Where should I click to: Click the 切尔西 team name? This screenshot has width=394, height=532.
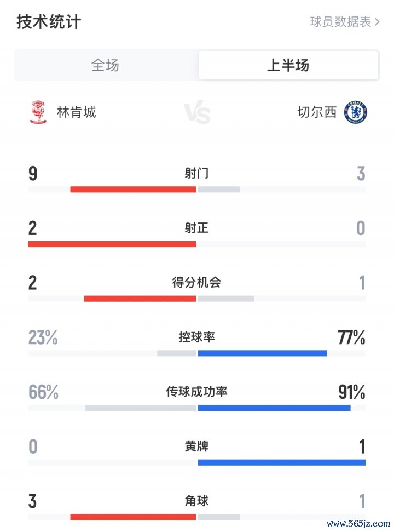tap(317, 112)
